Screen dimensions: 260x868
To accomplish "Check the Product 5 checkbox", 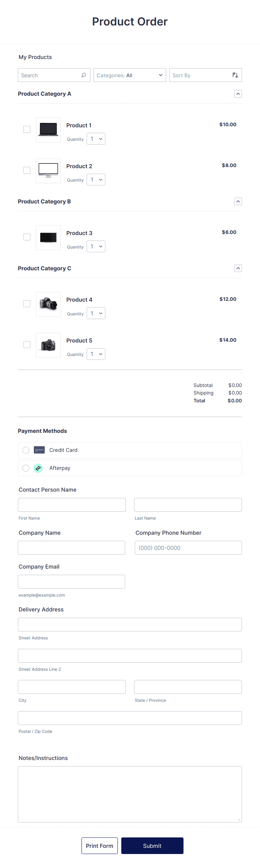I will (x=27, y=344).
